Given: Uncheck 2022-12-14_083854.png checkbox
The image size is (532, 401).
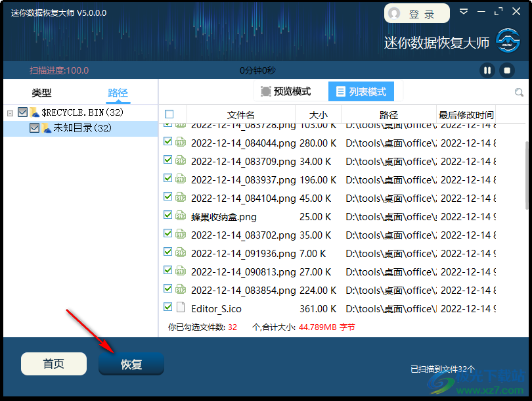Looking at the screenshot, I should coord(167,289).
